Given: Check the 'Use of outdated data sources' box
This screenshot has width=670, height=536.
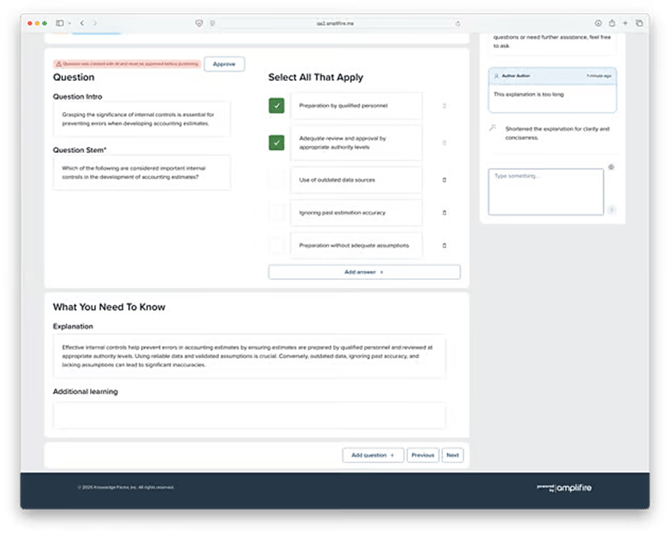Looking at the screenshot, I should click(x=276, y=180).
